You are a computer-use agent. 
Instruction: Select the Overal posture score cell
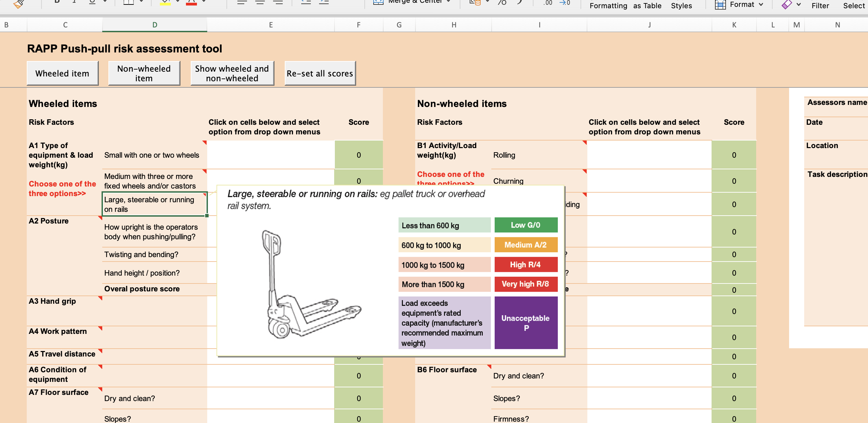click(155, 289)
